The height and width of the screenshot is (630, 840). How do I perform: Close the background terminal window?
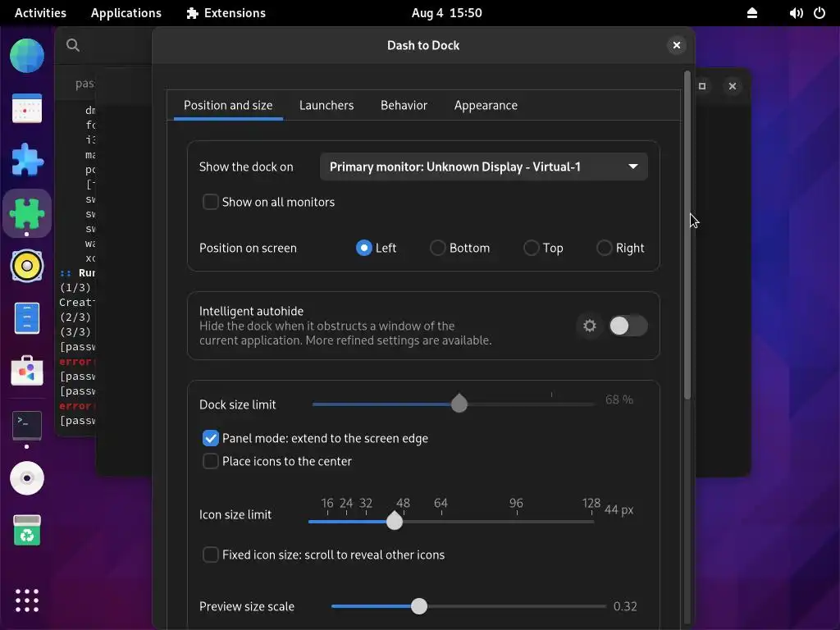click(x=733, y=86)
